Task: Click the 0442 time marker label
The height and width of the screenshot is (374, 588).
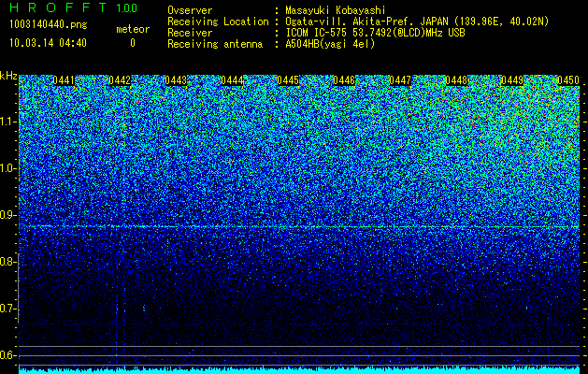Action: pyautogui.click(x=120, y=80)
